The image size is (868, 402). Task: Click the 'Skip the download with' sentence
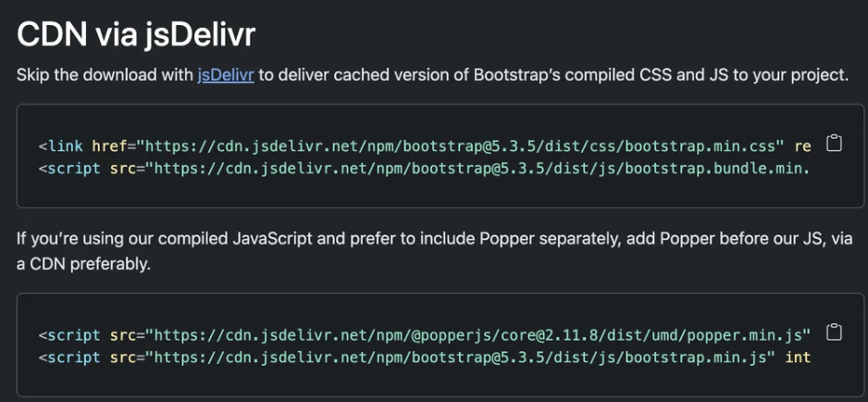pos(432,75)
